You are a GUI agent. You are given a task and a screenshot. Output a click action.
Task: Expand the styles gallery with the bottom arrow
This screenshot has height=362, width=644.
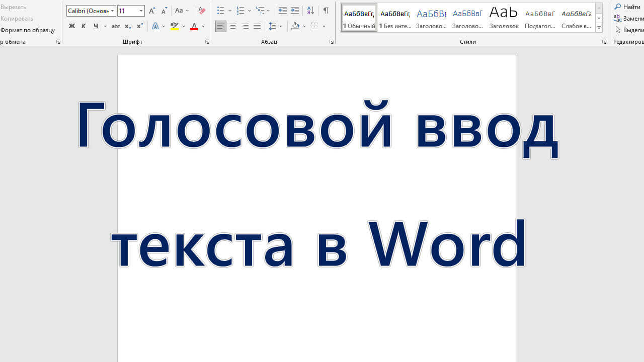[x=599, y=28]
